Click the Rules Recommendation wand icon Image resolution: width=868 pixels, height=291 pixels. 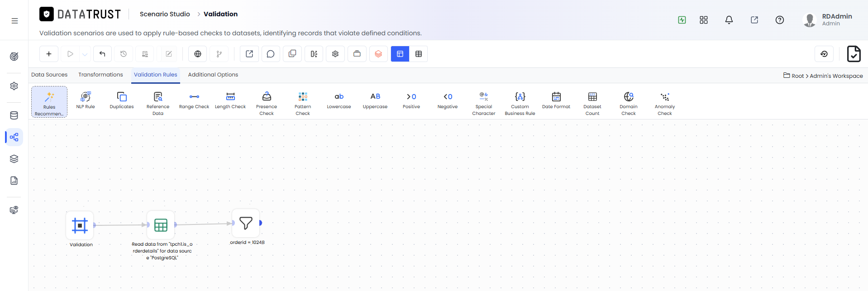49,97
